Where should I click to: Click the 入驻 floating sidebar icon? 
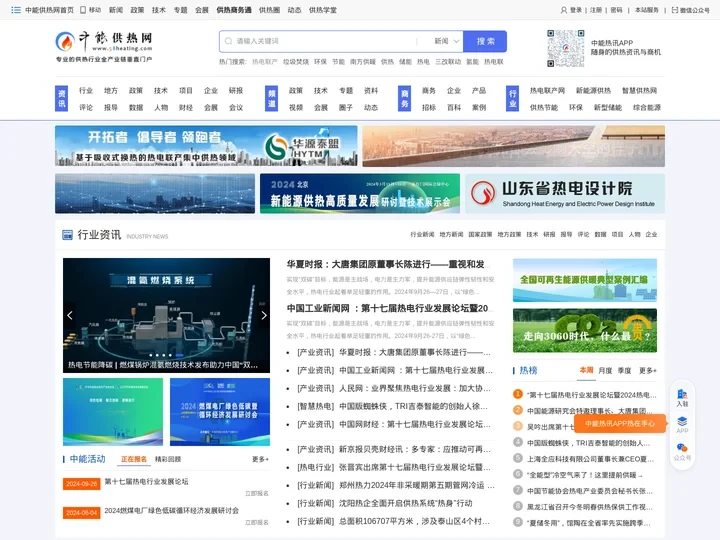[682, 398]
